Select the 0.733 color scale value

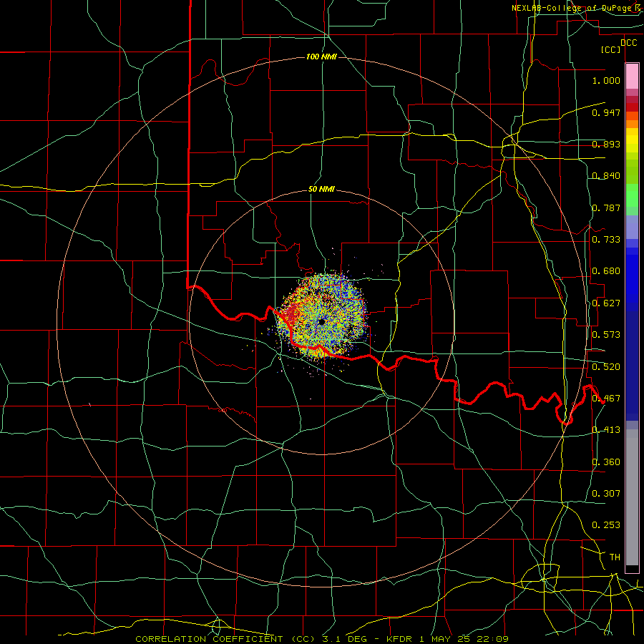[606, 240]
